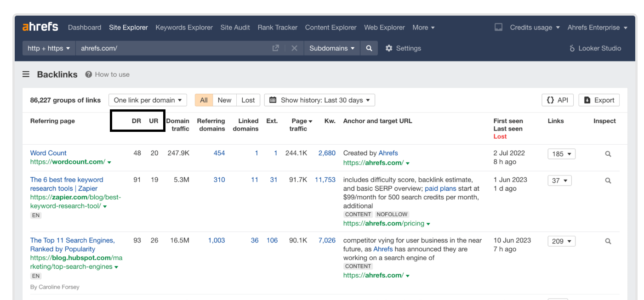The image size is (644, 300).
Task: Select the New filter
Action: click(x=224, y=100)
